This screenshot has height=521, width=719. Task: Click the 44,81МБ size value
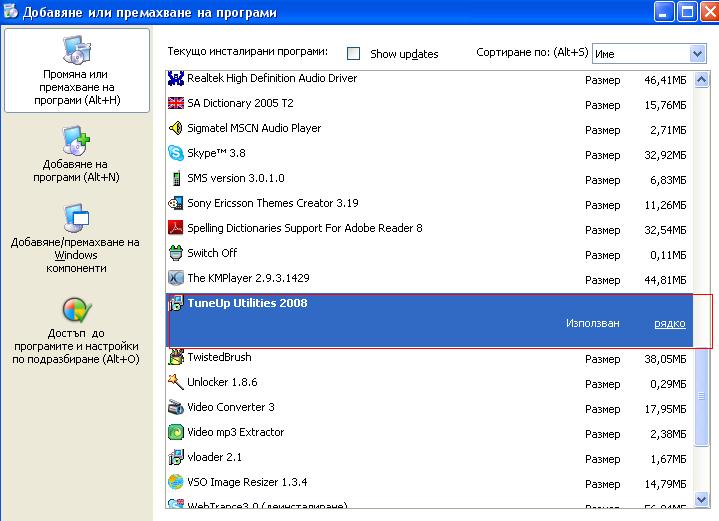coord(665,280)
